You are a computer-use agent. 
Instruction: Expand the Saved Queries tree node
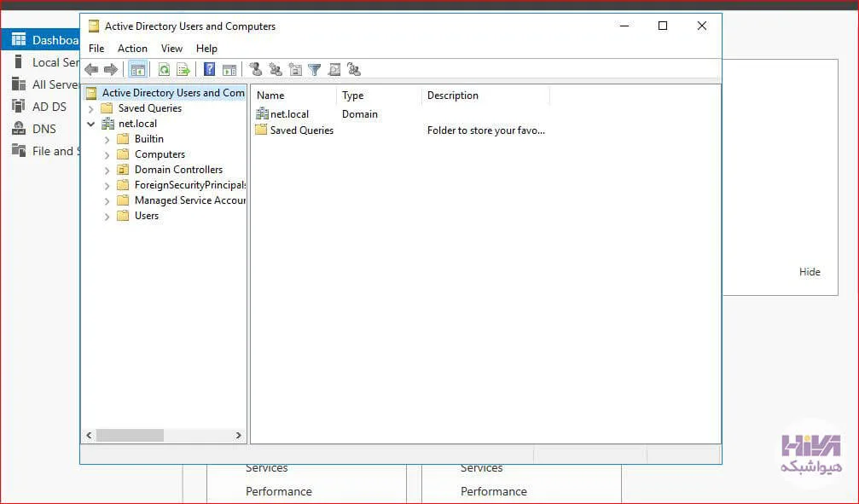[91, 109]
